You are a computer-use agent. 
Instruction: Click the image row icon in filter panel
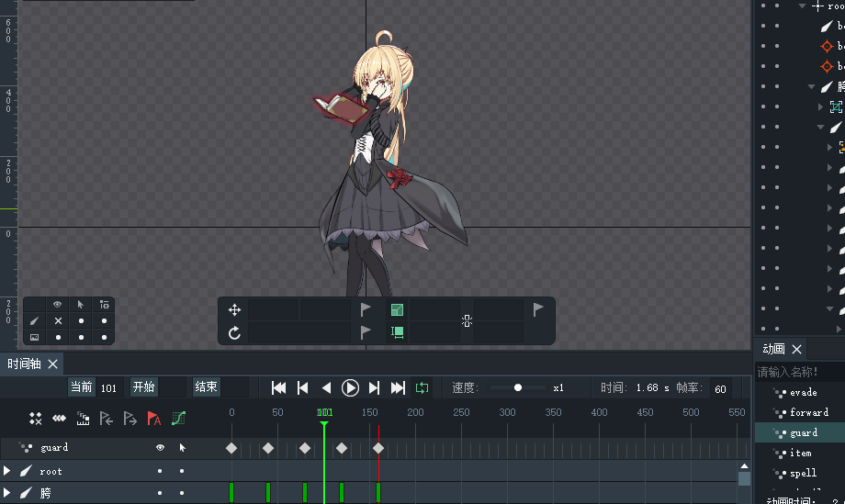pos(34,337)
